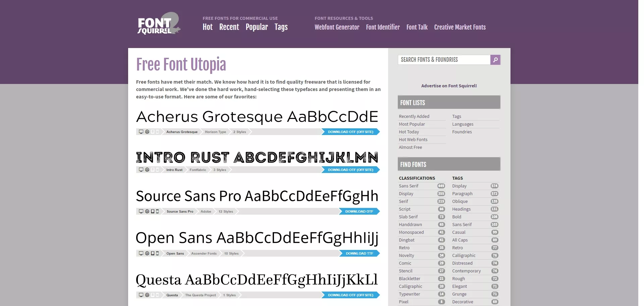Go to Font Talk
Viewport: 644px width, 306px height.
pyautogui.click(x=417, y=27)
